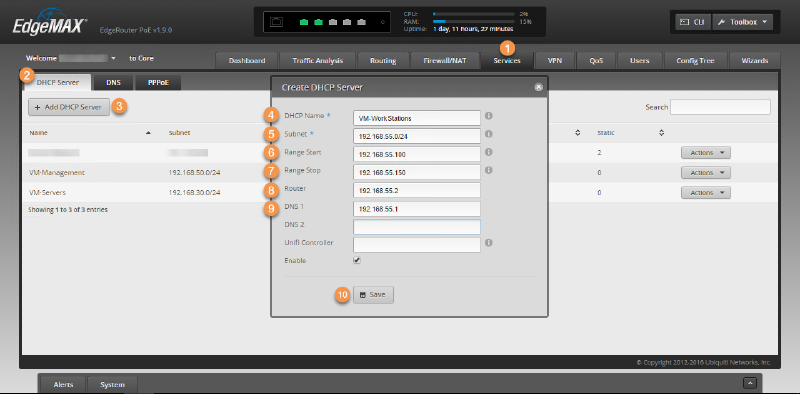Screen dimensions: 800x394
Task: Click the Range Stop input field
Action: pyautogui.click(x=417, y=172)
